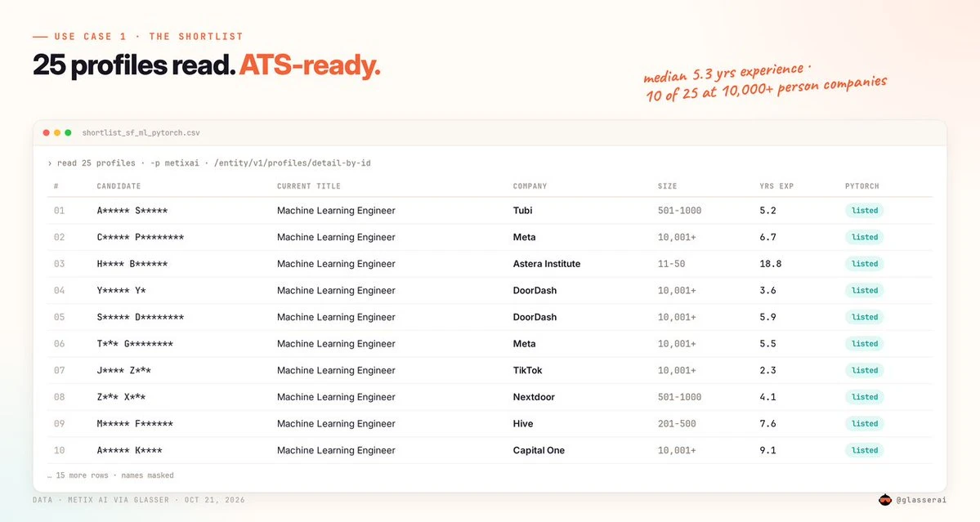Viewport: 980px width, 522px height.
Task: Open the @glasserai handle
Action: click(921, 500)
